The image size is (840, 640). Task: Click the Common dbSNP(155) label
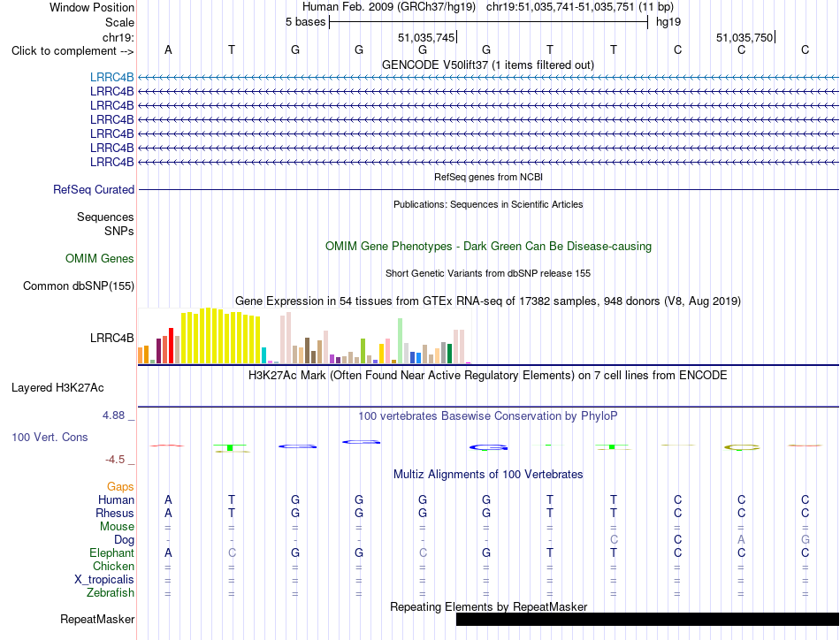(x=79, y=286)
